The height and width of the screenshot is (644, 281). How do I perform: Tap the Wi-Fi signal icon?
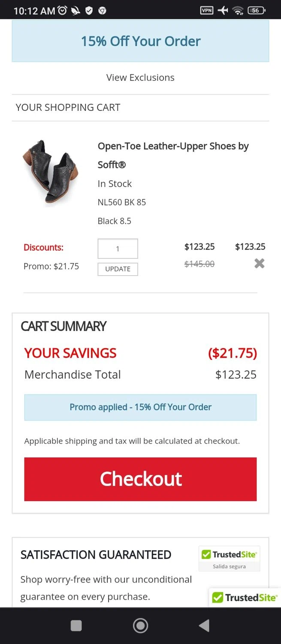pos(238,10)
